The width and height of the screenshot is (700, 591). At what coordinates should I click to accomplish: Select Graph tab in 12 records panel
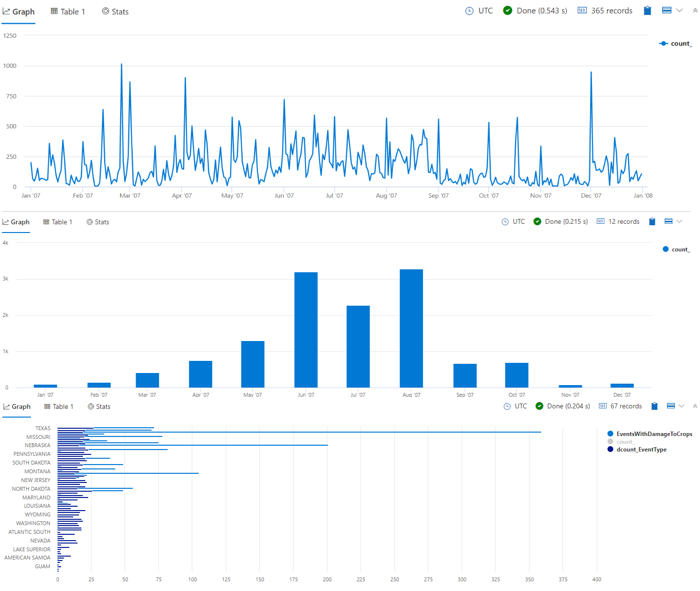[x=16, y=222]
